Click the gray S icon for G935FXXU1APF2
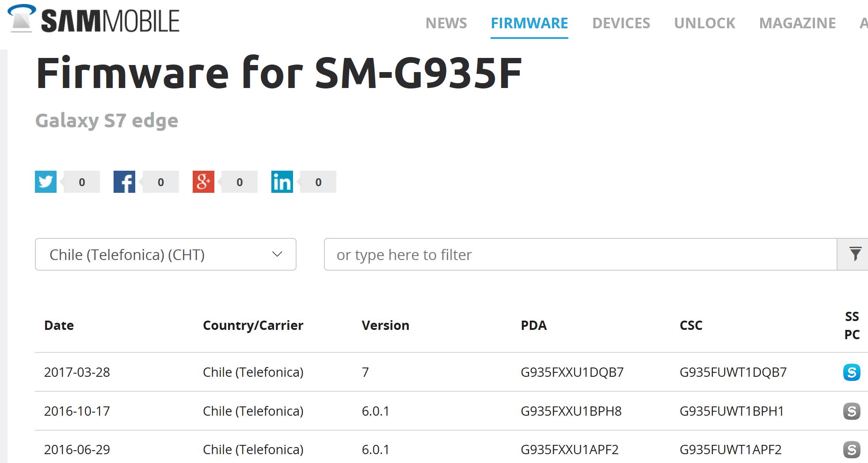The width and height of the screenshot is (868, 463). tap(851, 450)
